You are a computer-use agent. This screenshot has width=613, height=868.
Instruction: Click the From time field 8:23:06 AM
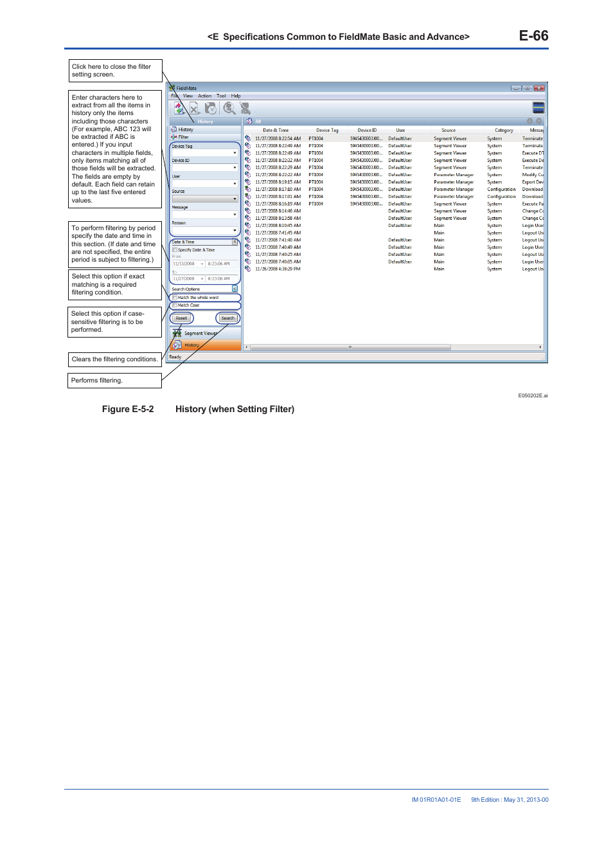(222, 264)
